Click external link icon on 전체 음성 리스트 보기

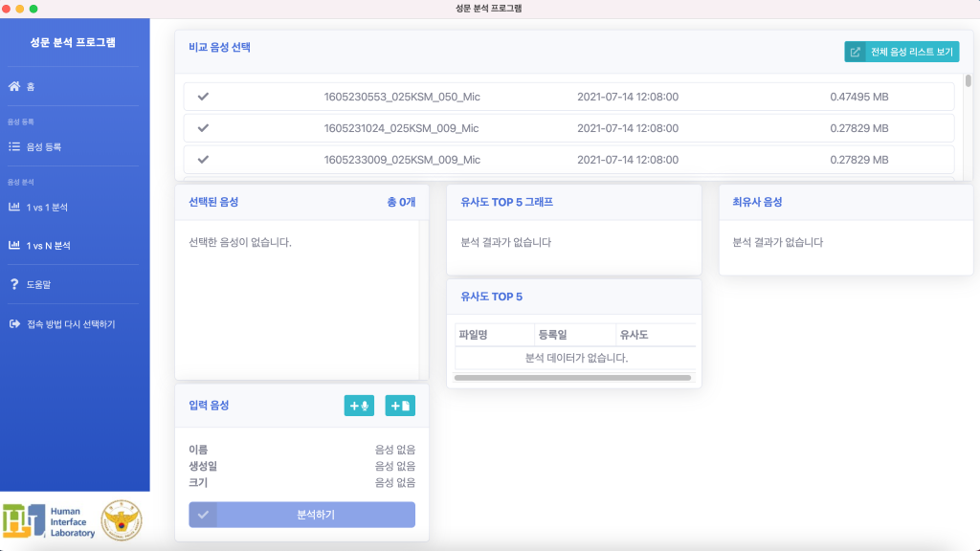855,52
